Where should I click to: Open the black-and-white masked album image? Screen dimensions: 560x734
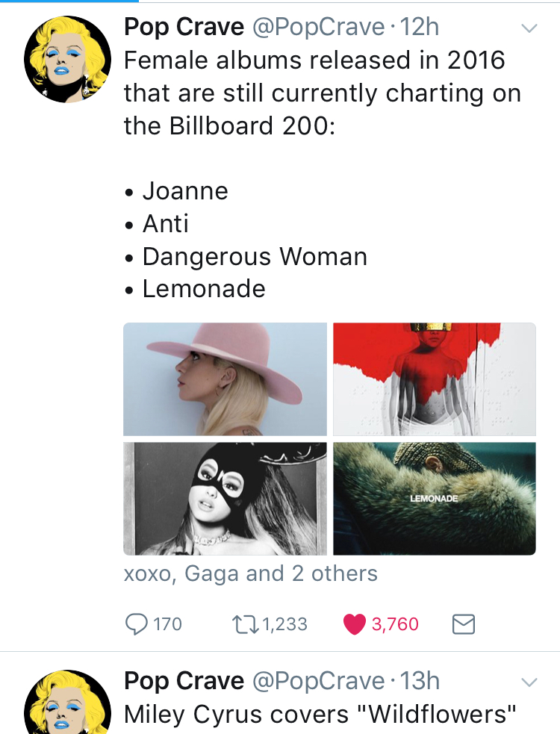[x=225, y=498]
